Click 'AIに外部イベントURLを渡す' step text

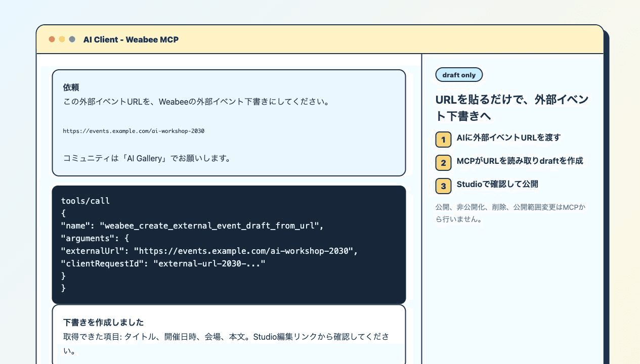(x=508, y=138)
